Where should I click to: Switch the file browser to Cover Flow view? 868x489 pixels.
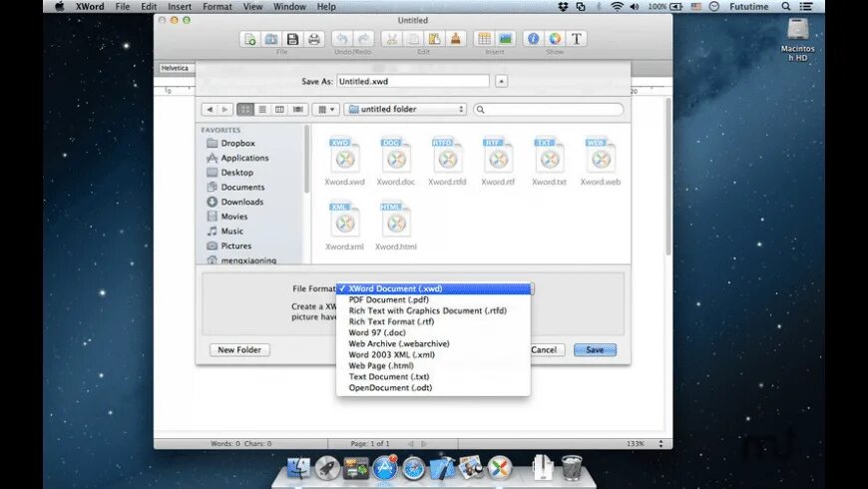(298, 110)
